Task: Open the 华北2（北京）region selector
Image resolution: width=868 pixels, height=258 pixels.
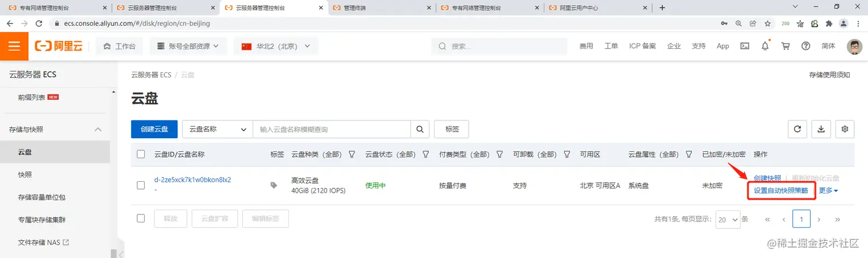Action: coord(276,46)
